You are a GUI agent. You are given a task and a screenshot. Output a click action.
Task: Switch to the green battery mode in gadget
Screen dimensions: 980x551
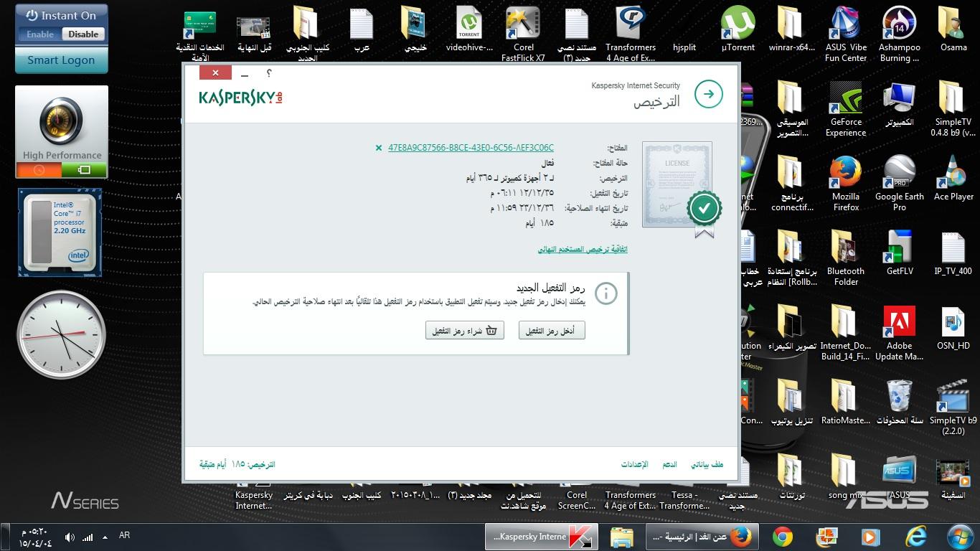(84, 170)
